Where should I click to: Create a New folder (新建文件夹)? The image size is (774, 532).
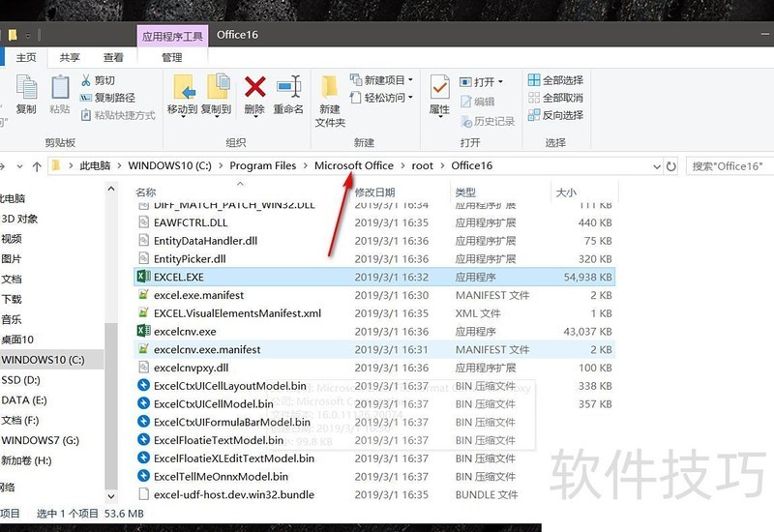(x=330, y=102)
